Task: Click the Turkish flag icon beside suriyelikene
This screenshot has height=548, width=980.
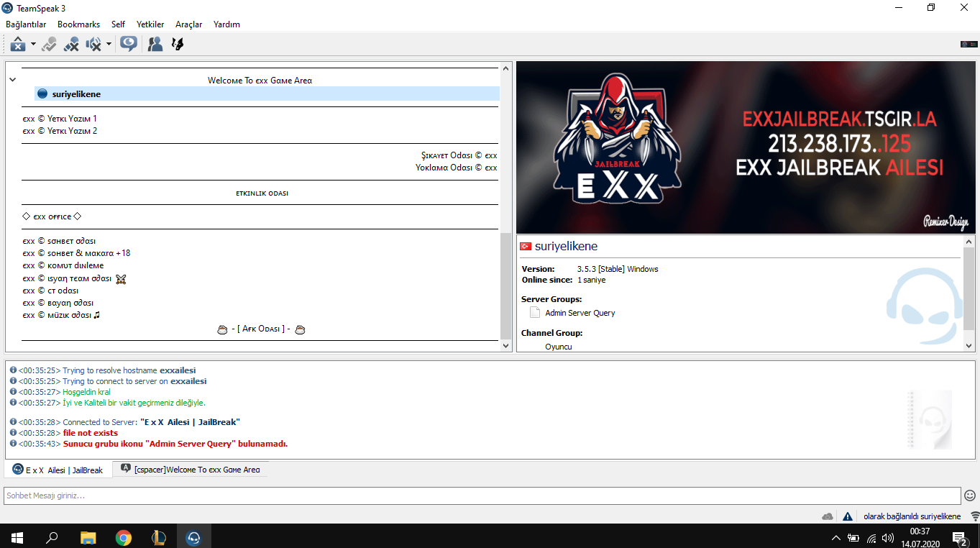Action: (x=526, y=247)
